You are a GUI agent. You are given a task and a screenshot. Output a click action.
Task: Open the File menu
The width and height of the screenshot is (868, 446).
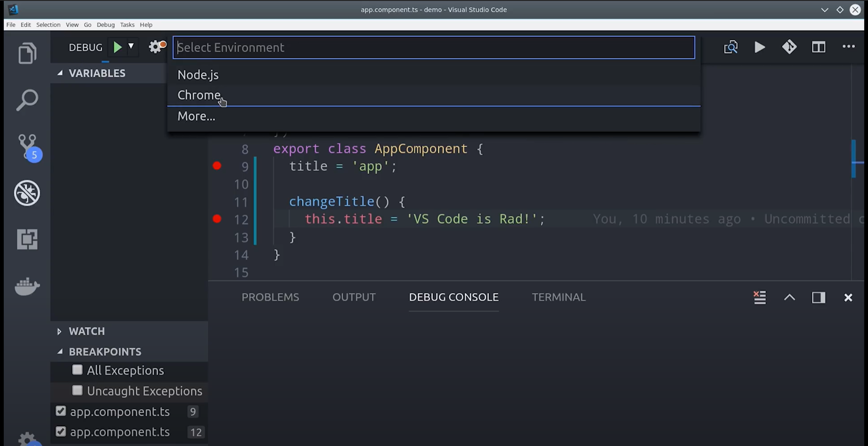(11, 24)
